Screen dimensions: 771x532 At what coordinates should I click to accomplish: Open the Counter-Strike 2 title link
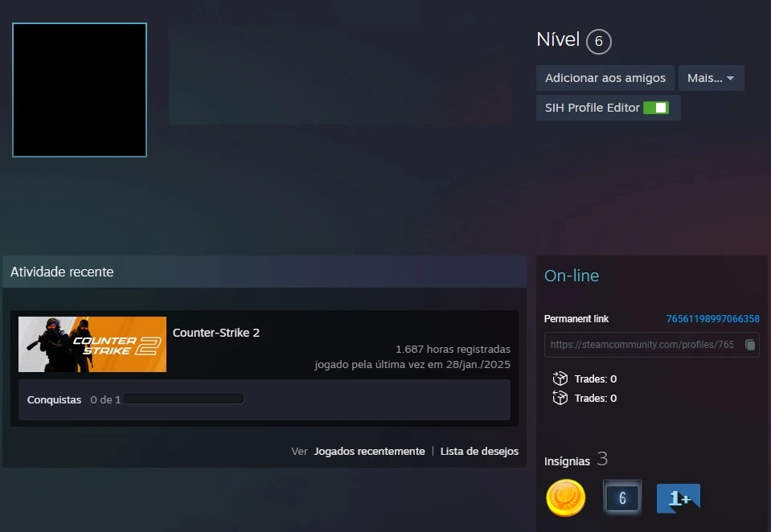tap(216, 333)
